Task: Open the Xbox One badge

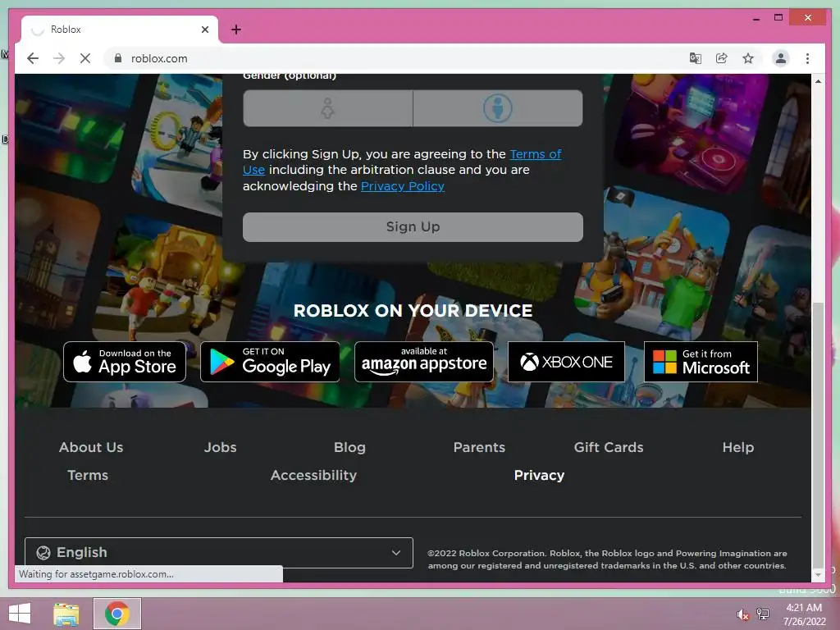Action: 566,362
